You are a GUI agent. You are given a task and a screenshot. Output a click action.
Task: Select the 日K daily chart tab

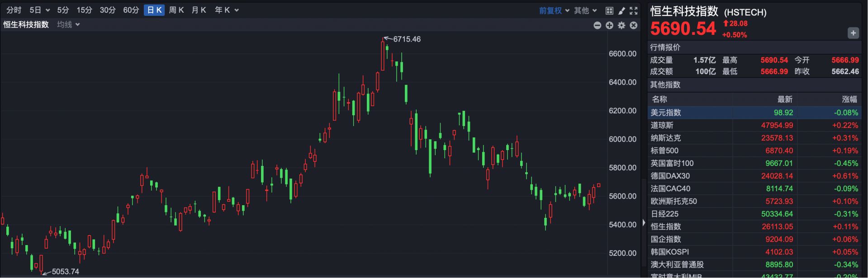(x=154, y=10)
